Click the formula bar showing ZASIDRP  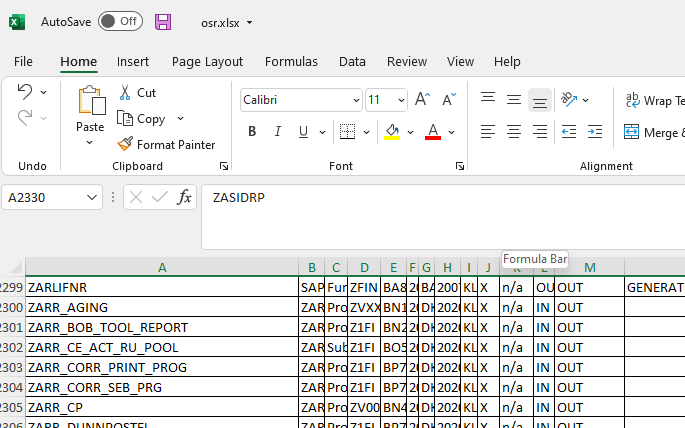443,217
